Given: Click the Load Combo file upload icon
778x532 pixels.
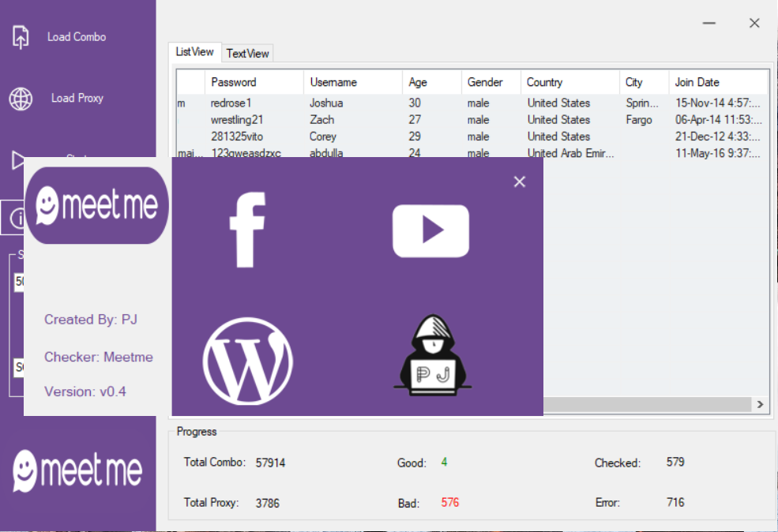Looking at the screenshot, I should coord(21,37).
